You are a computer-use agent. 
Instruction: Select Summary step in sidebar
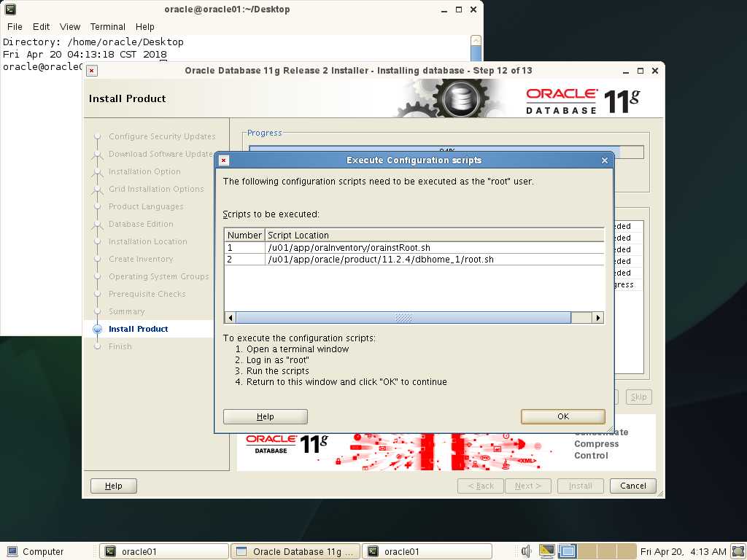point(127,311)
